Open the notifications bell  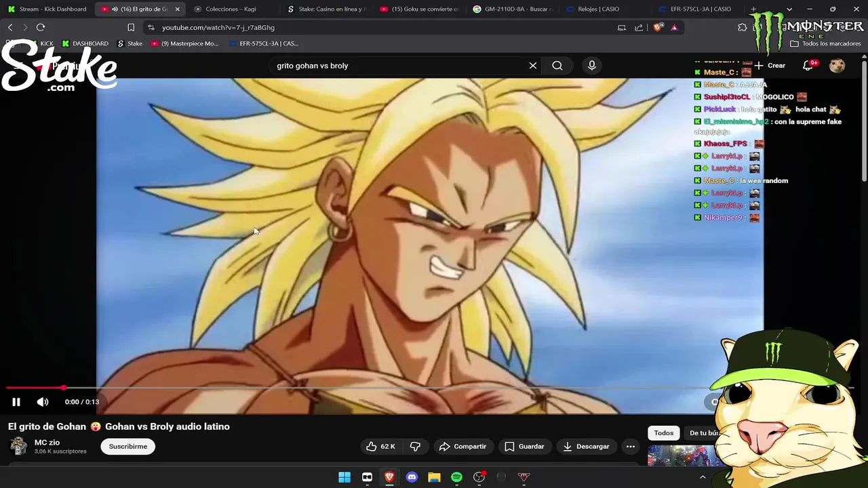(x=808, y=66)
